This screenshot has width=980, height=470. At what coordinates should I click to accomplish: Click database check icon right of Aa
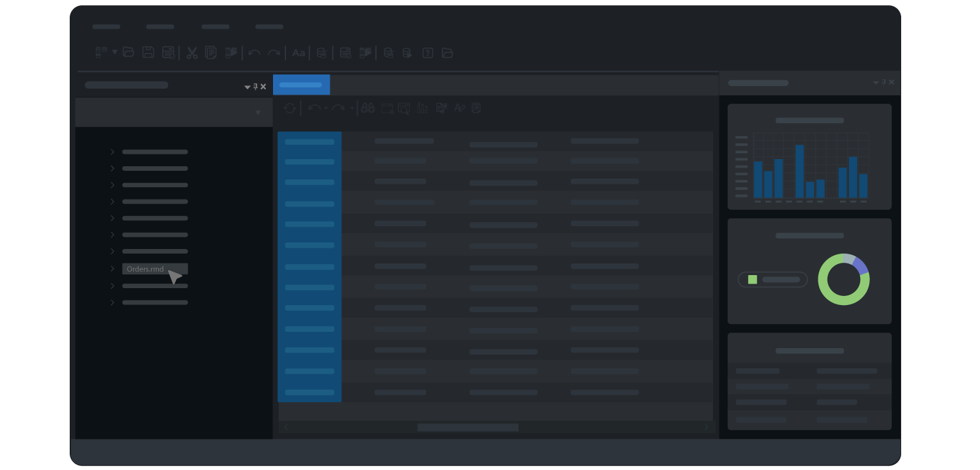tap(321, 53)
